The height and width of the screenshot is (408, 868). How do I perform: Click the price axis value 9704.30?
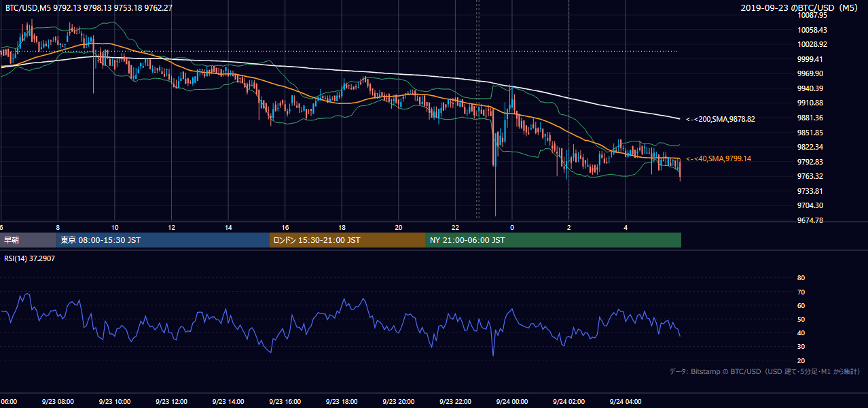click(810, 205)
